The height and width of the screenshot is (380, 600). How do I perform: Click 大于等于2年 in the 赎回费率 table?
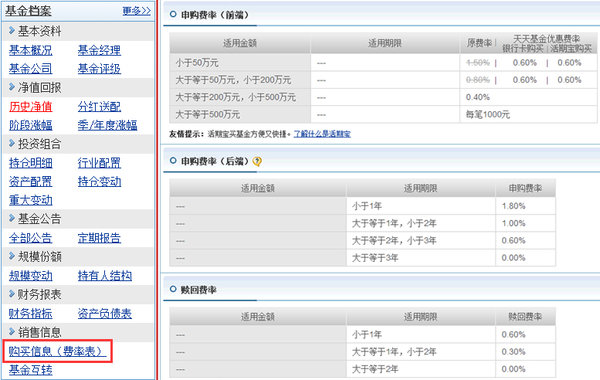(x=375, y=369)
